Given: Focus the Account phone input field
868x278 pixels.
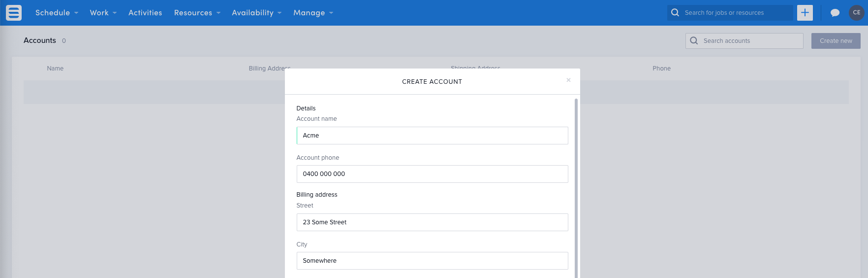Looking at the screenshot, I should coord(432,174).
